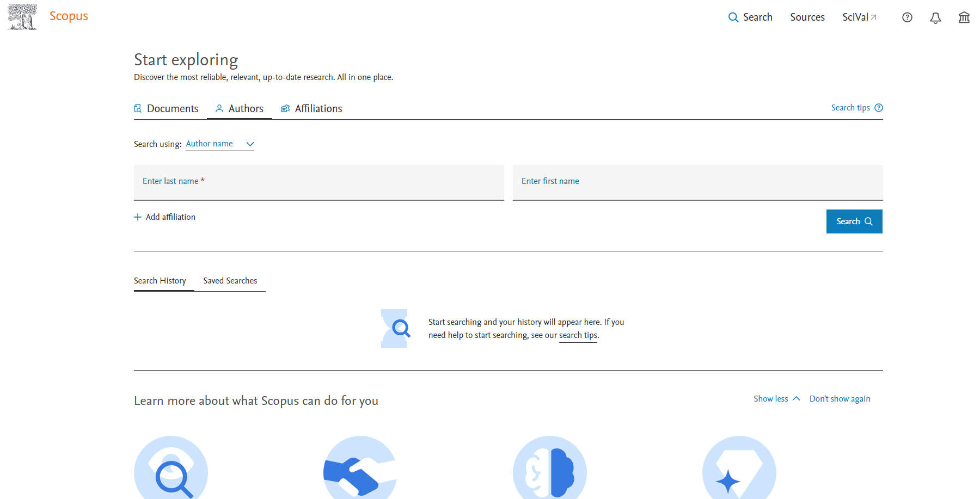This screenshot has height=499, width=980.
Task: Focus the Enter first name field
Action: (698, 182)
